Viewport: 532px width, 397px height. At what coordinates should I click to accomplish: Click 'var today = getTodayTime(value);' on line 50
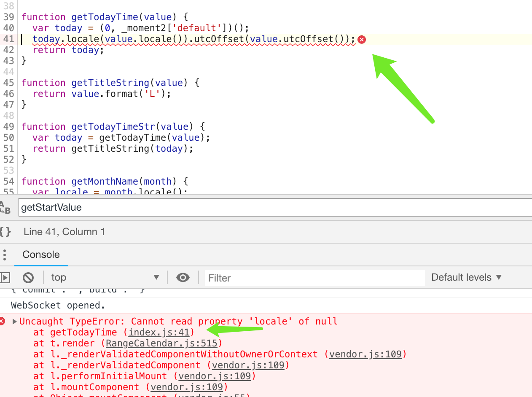[x=121, y=138]
